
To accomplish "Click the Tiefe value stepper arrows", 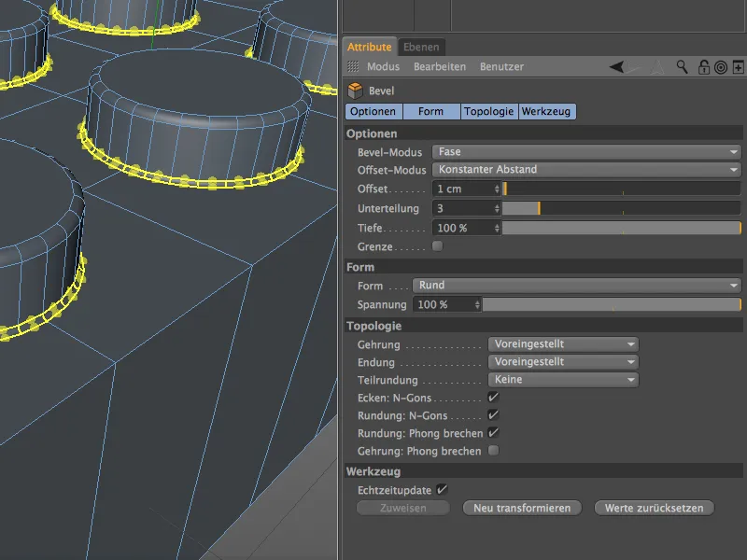I will click(497, 228).
